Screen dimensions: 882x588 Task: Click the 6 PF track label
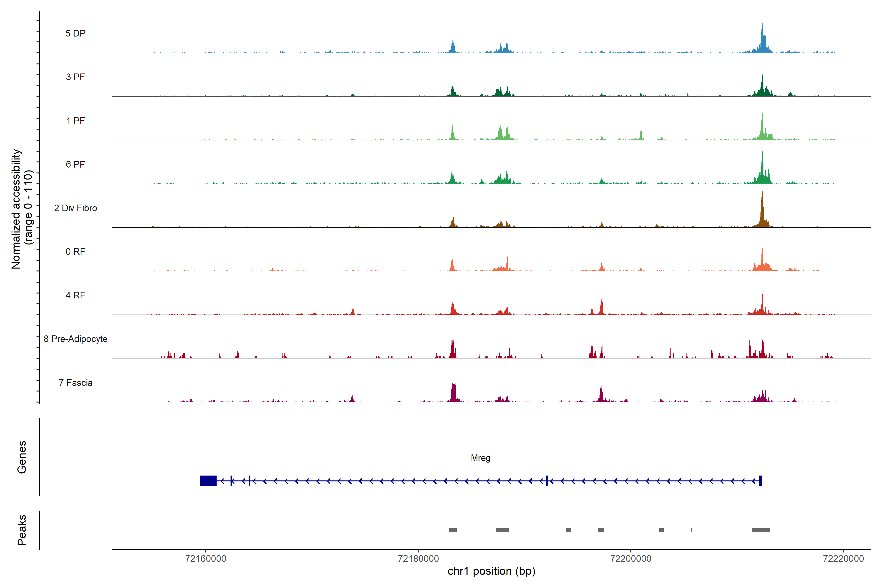pos(75,164)
